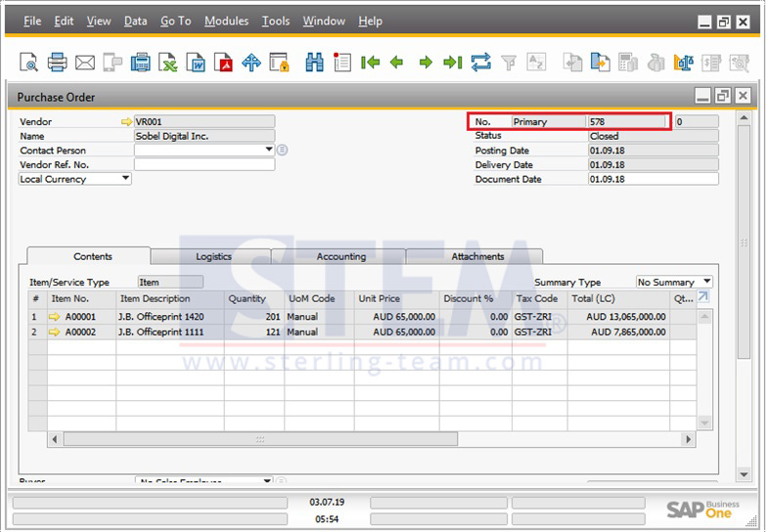Viewport: 766px width, 532px height.
Task: Open the Data menu
Action: coord(135,21)
